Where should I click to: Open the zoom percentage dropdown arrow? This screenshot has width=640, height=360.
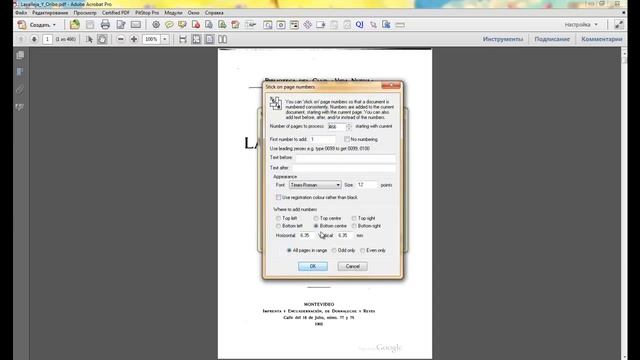(165, 39)
